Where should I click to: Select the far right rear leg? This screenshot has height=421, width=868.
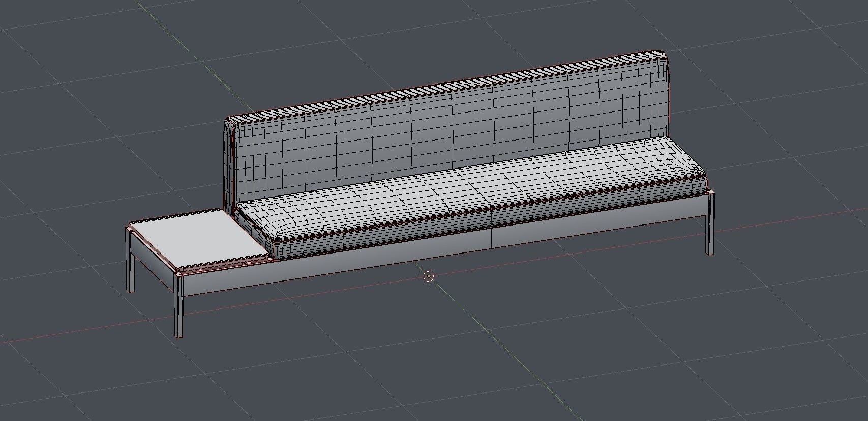(710, 223)
